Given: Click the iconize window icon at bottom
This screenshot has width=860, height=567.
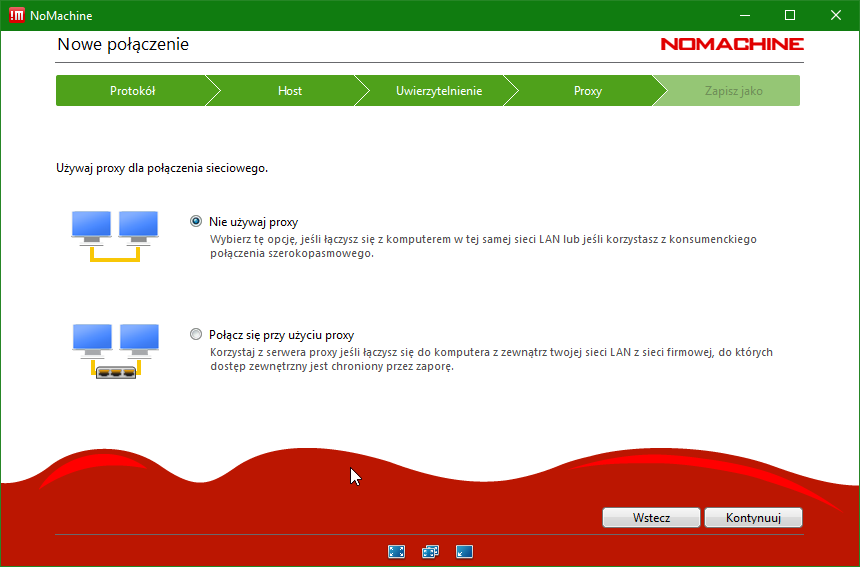Looking at the screenshot, I should pos(464,551).
